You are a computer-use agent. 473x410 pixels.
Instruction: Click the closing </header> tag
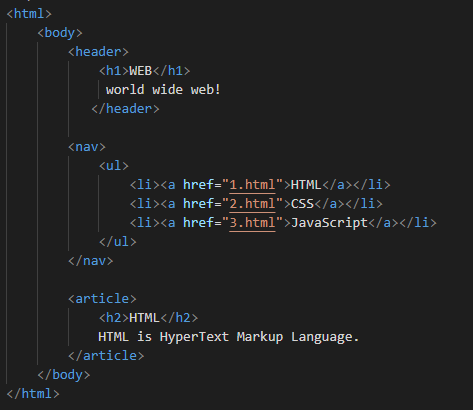coord(125,109)
